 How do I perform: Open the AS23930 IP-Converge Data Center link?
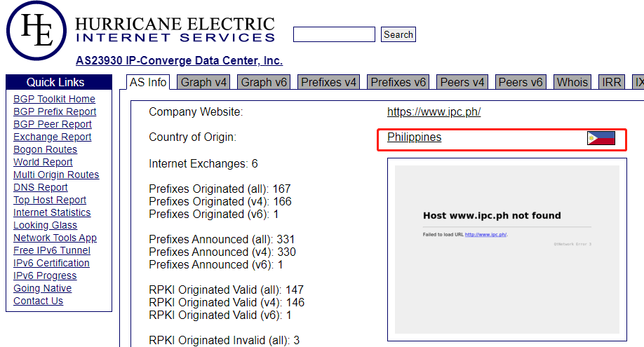point(179,60)
